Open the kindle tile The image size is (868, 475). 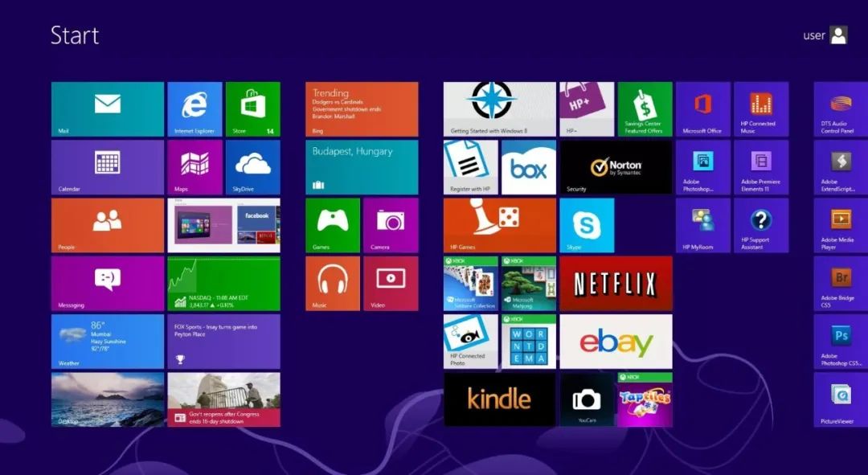click(500, 399)
